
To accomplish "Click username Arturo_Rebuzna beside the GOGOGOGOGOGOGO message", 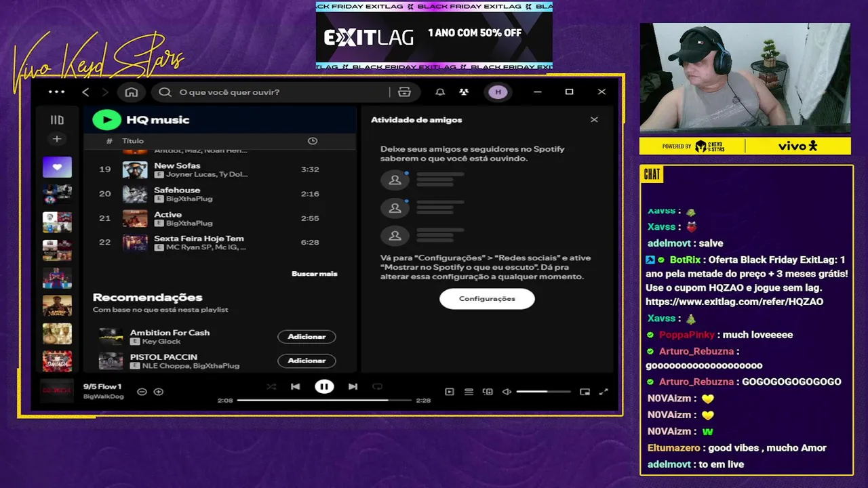I will (696, 382).
